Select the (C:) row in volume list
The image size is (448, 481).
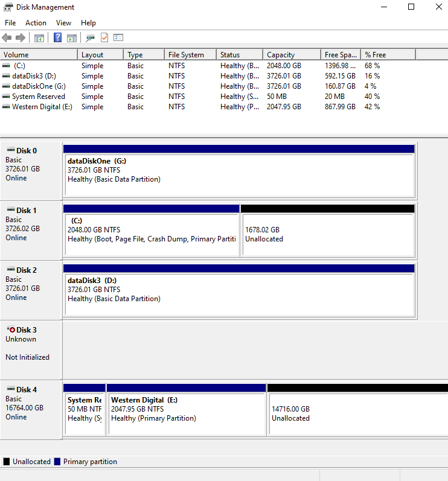tap(208, 66)
